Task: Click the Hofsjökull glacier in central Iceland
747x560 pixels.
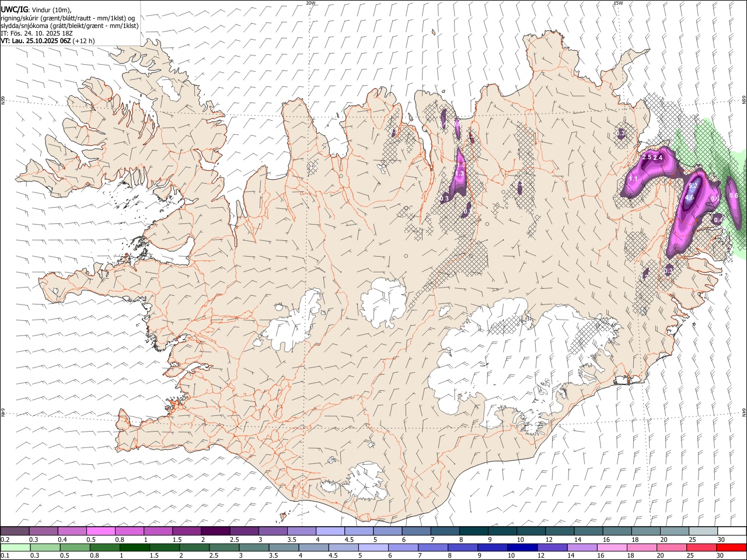Action: coord(383,303)
